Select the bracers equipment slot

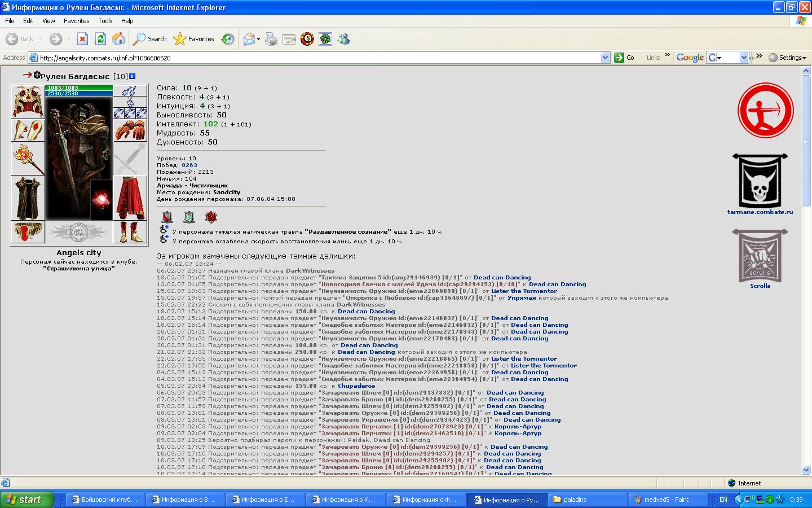(28, 130)
